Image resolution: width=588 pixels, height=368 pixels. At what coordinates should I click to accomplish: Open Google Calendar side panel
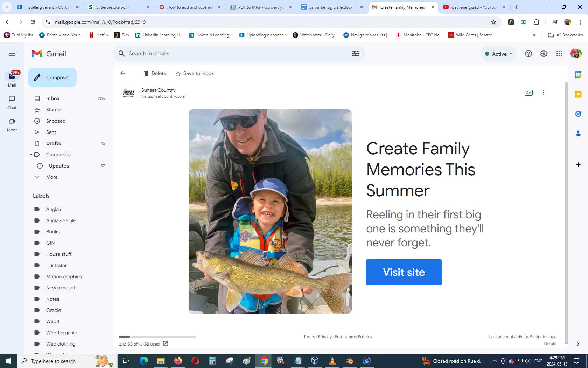coord(578,75)
